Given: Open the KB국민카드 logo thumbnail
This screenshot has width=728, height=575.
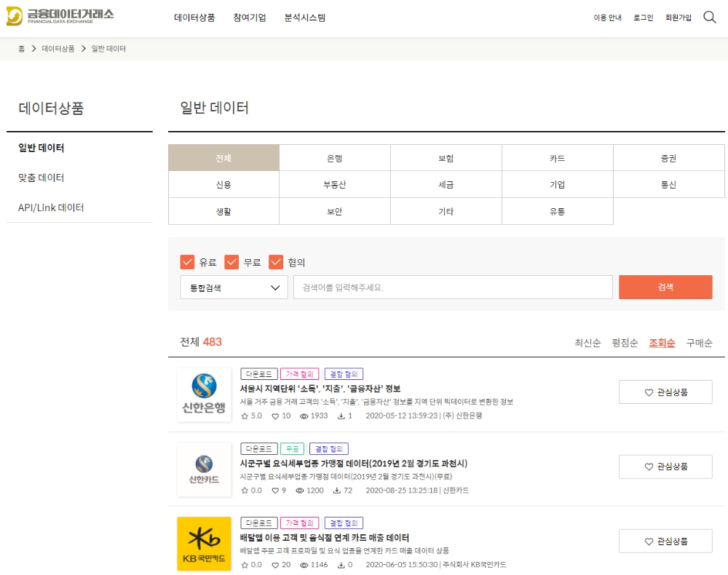Looking at the screenshot, I should coord(204,544).
